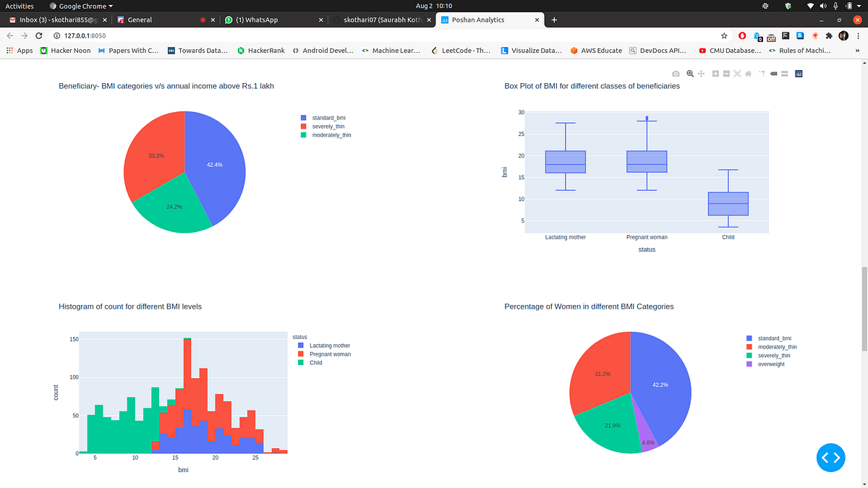Switch to the Poshan Analytics tab
This screenshot has height=488, width=868.
point(485,20)
